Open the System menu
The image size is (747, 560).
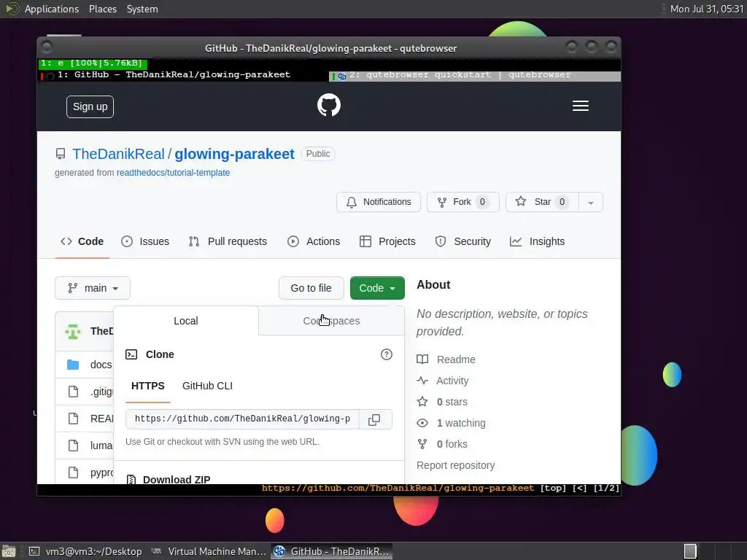tap(142, 9)
